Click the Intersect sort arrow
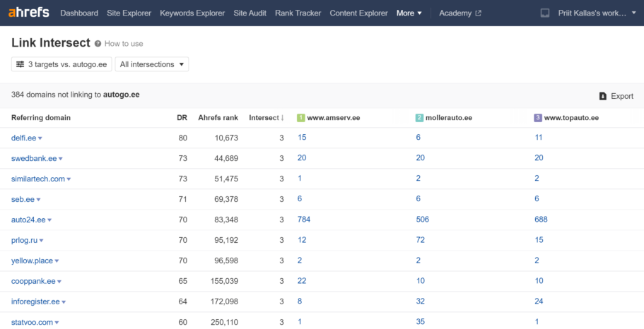The height and width of the screenshot is (329, 644). tap(283, 118)
